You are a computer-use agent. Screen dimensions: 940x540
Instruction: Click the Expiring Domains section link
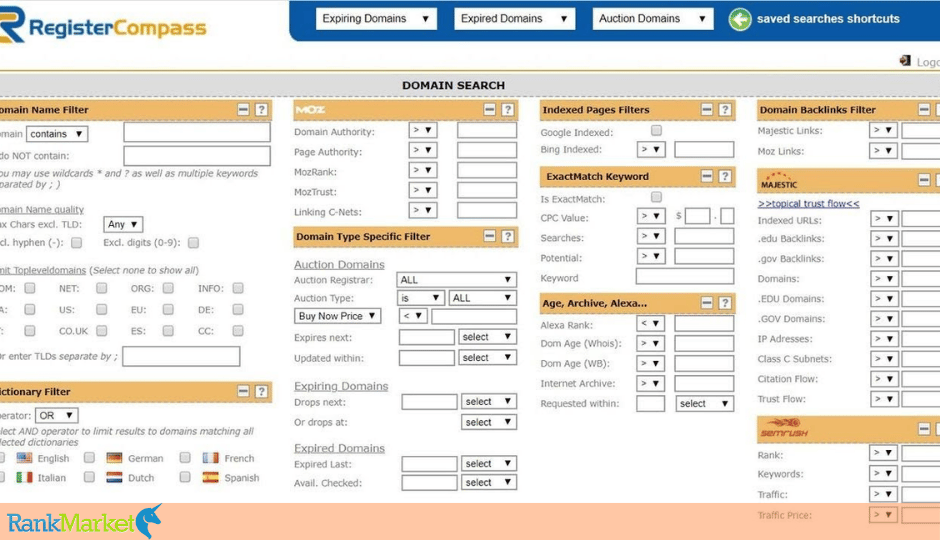coord(341,386)
